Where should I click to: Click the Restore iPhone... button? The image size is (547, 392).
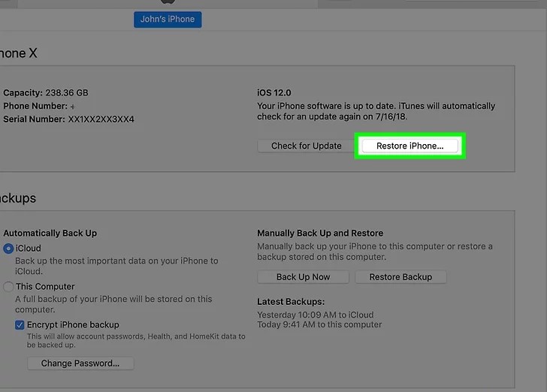pyautogui.click(x=409, y=146)
